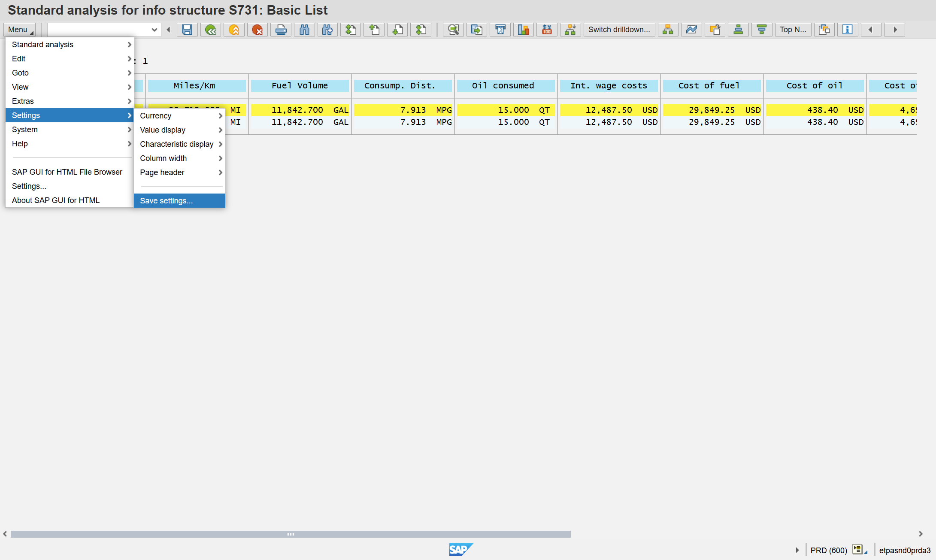The image size is (936, 560).
Task: Click the Switch drilldown... button
Action: click(x=619, y=30)
